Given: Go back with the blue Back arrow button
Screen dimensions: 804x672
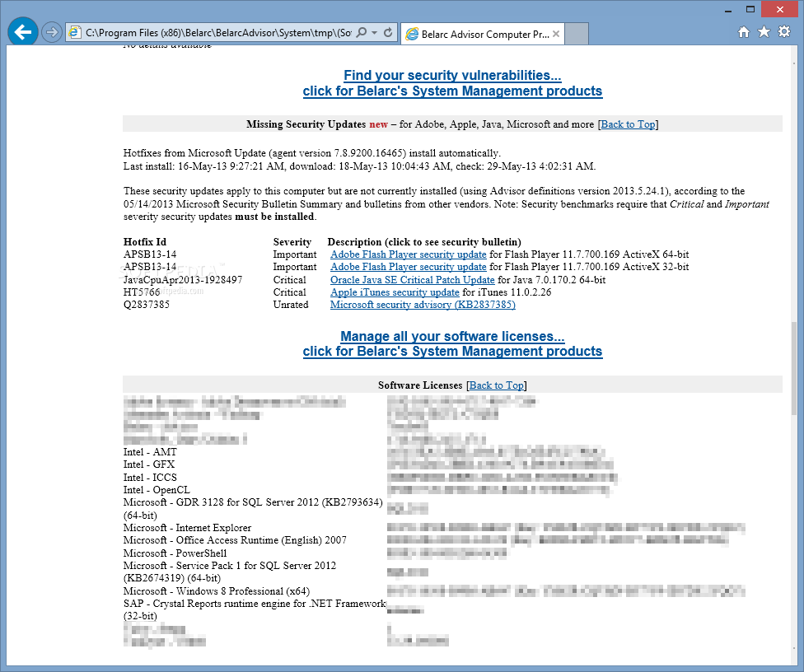Looking at the screenshot, I should [x=22, y=32].
